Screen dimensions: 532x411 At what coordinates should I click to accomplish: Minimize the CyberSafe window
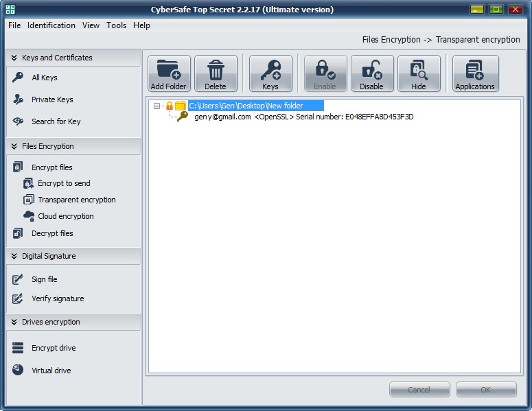click(x=477, y=10)
